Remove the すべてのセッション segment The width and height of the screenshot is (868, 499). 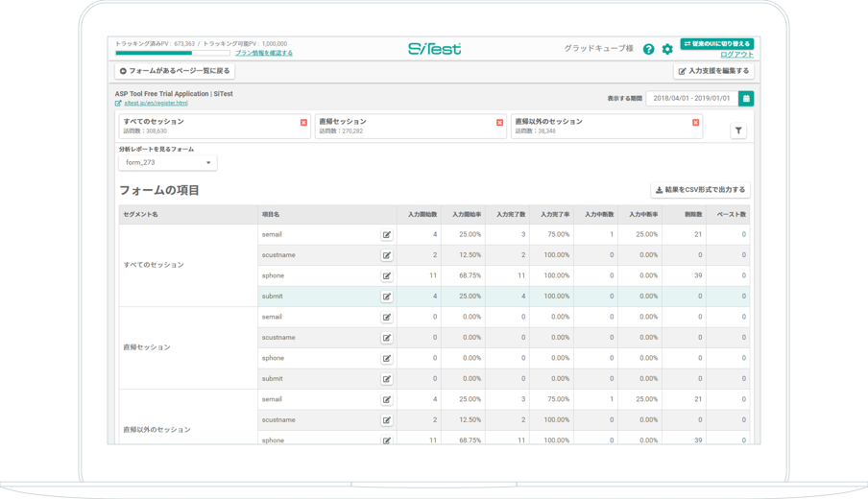coord(303,123)
